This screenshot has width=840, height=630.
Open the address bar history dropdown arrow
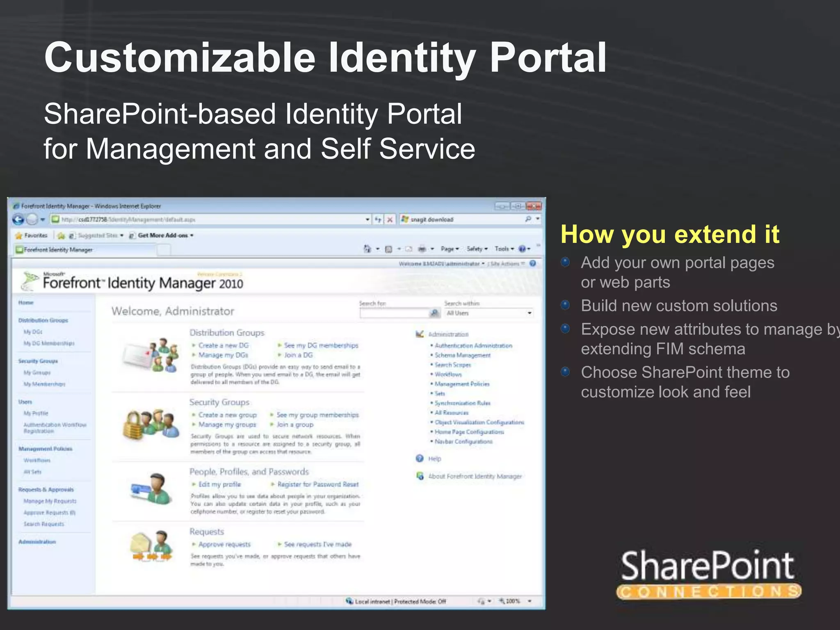click(x=367, y=219)
